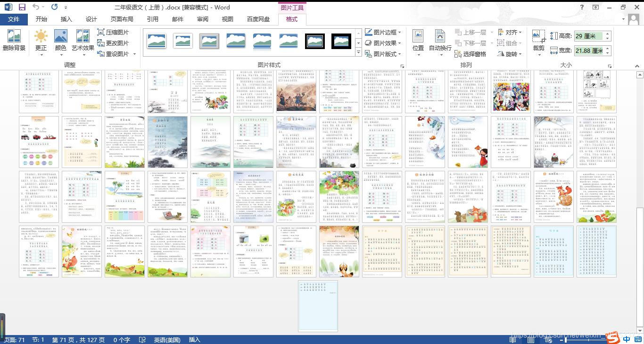Toggle the Insert (插入) mode in status bar
Screen dimensions: 644x344
coord(194,340)
